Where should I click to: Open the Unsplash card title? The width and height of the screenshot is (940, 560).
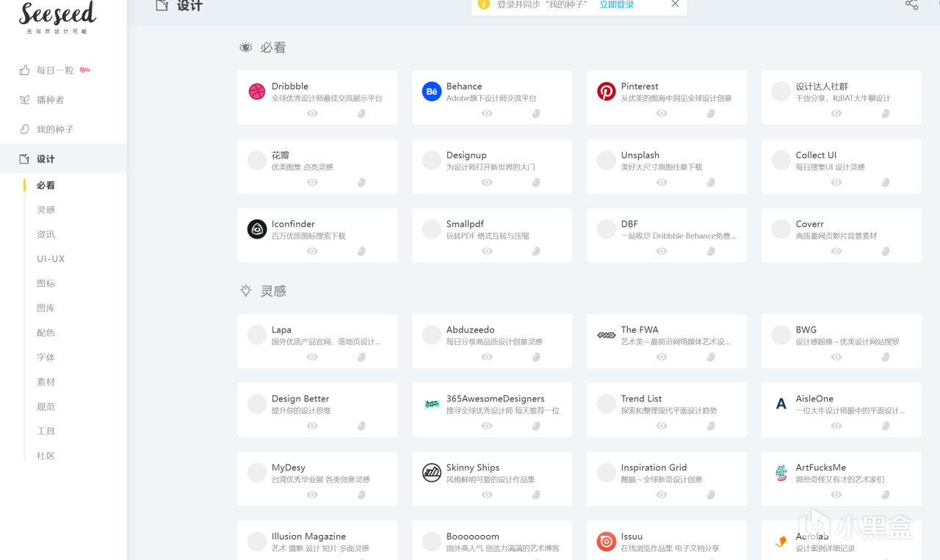[640, 155]
